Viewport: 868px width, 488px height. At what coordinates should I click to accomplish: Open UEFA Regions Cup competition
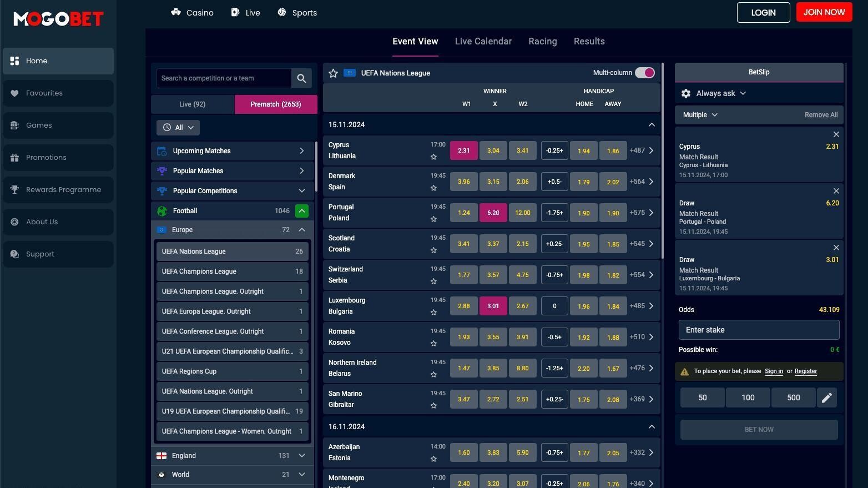click(233, 371)
